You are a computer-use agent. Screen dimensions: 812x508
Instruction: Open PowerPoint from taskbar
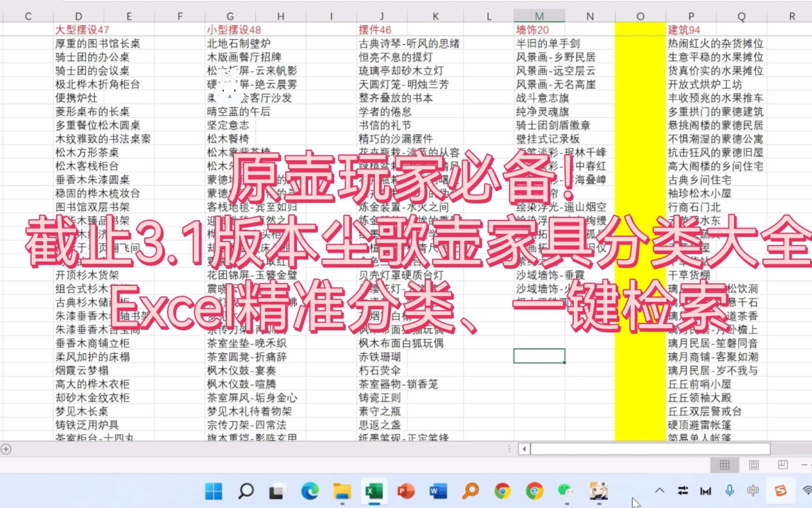(406, 491)
